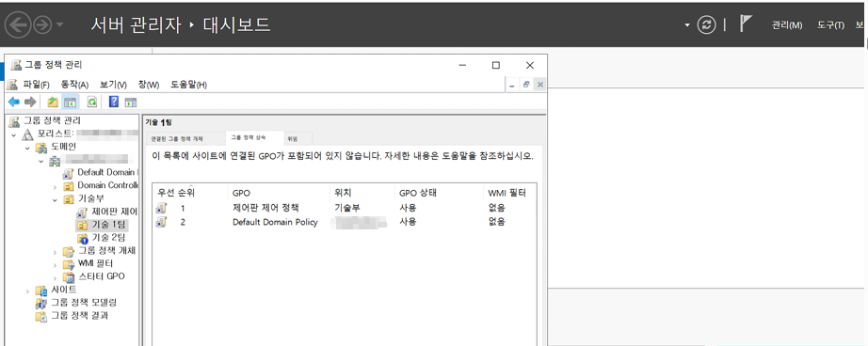Sort by the WMI 필터 column header
The width and height of the screenshot is (868, 346).
[509, 193]
